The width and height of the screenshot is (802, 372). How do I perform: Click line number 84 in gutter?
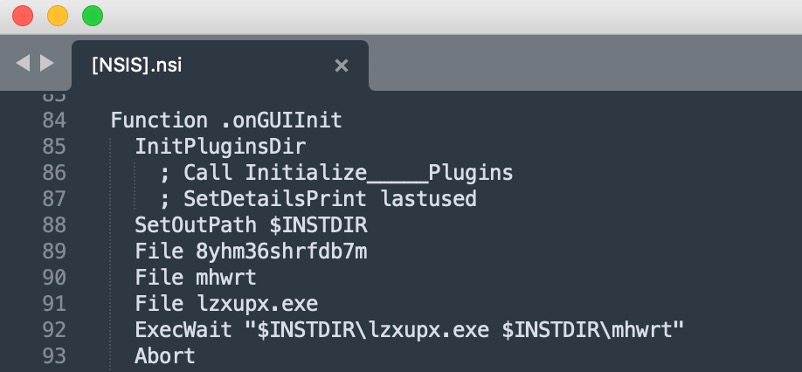click(x=54, y=121)
